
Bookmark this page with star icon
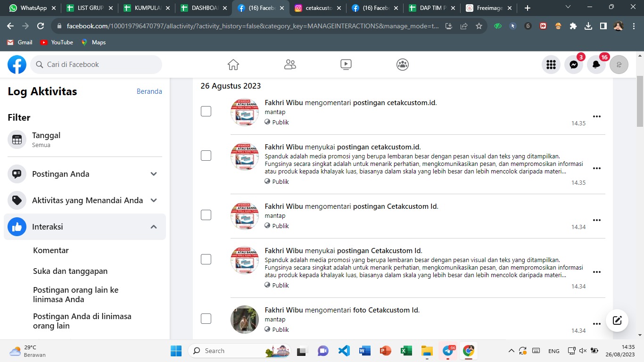coord(479,26)
